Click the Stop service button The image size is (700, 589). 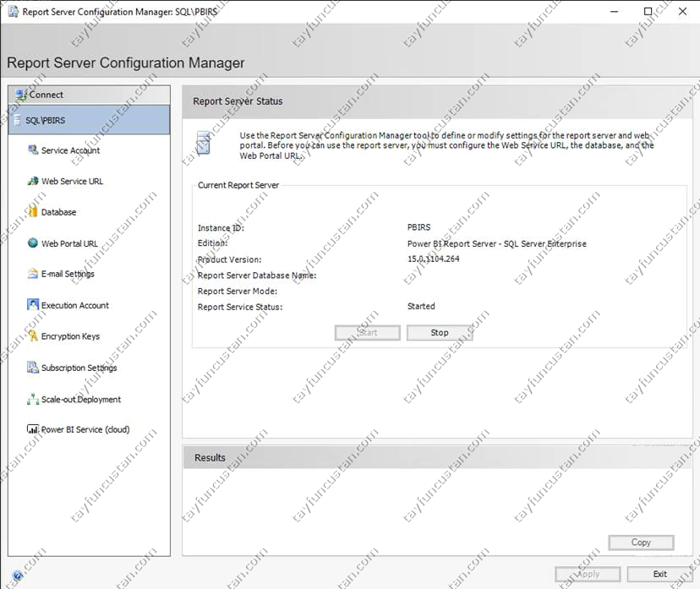(x=440, y=333)
